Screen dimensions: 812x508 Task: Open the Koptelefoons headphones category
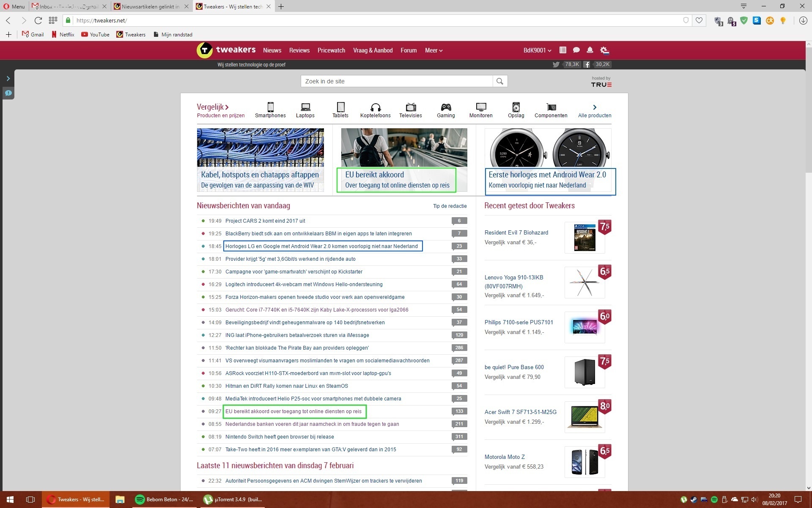coord(375,107)
